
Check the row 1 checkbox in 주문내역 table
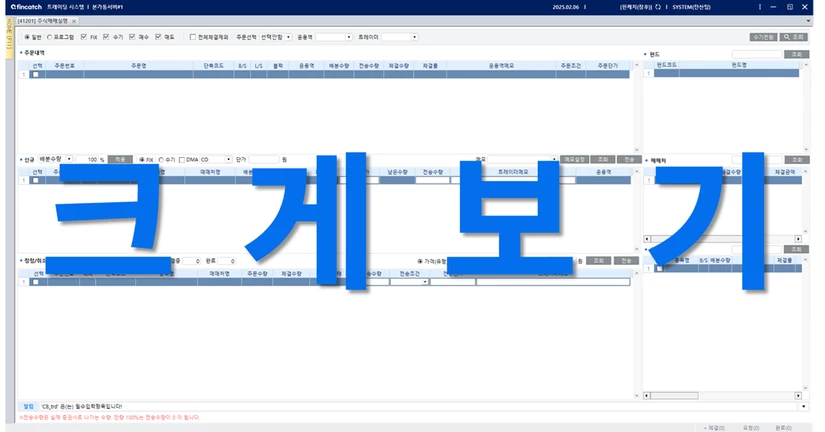[x=36, y=75]
